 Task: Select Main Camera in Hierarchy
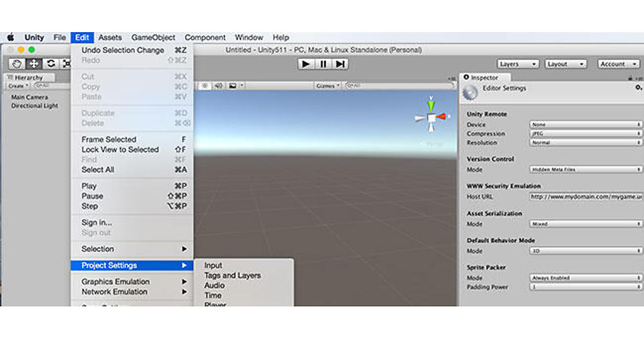(x=30, y=97)
